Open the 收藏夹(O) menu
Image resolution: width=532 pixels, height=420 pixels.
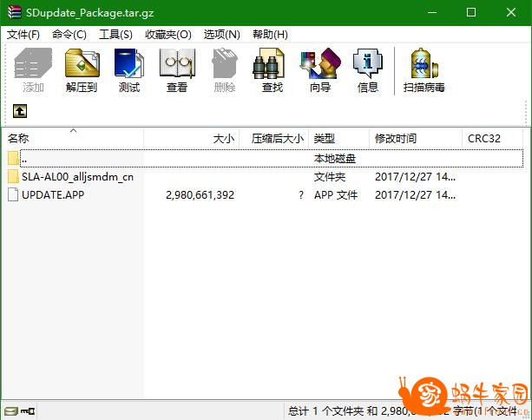click(168, 34)
